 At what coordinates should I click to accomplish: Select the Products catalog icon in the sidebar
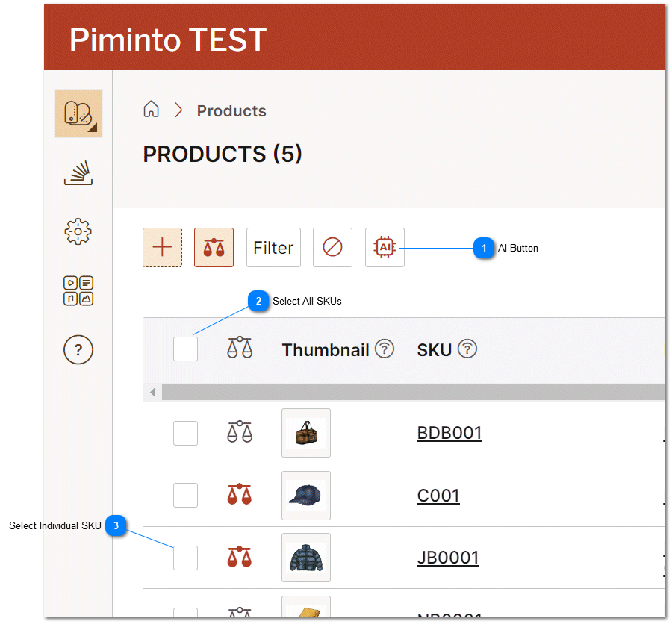[78, 113]
